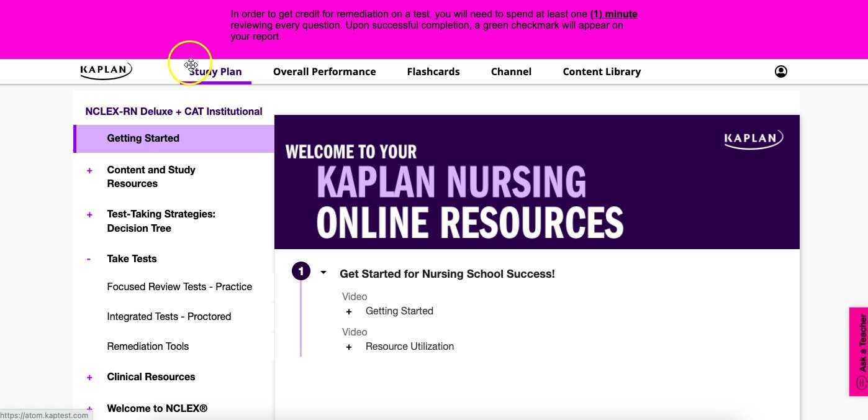This screenshot has width=868, height=420.
Task: Expand the Getting Started video item
Action: 349,311
